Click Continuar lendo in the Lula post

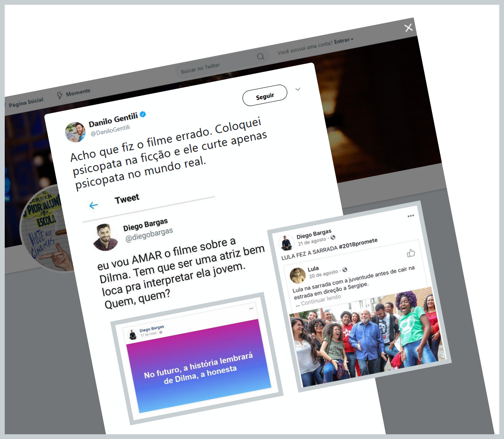click(x=321, y=300)
